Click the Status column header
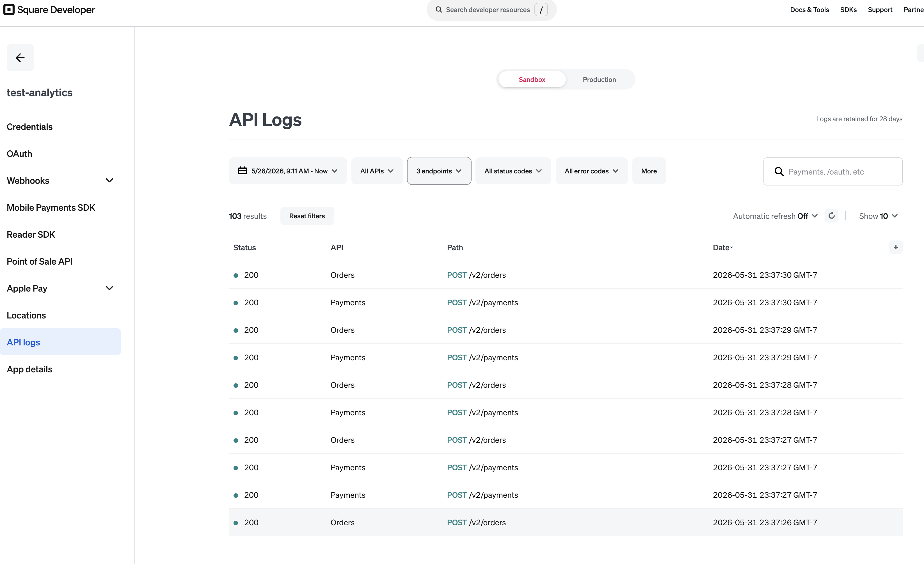The image size is (924, 564). pos(244,247)
